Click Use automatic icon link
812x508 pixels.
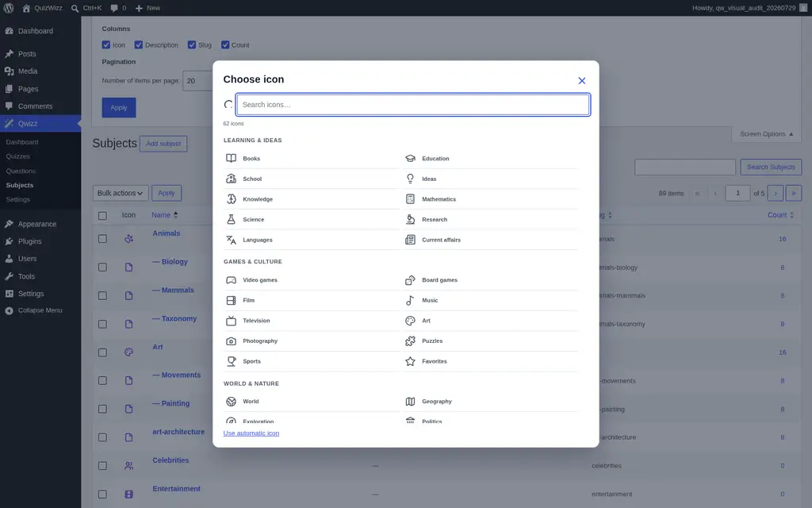(x=251, y=433)
